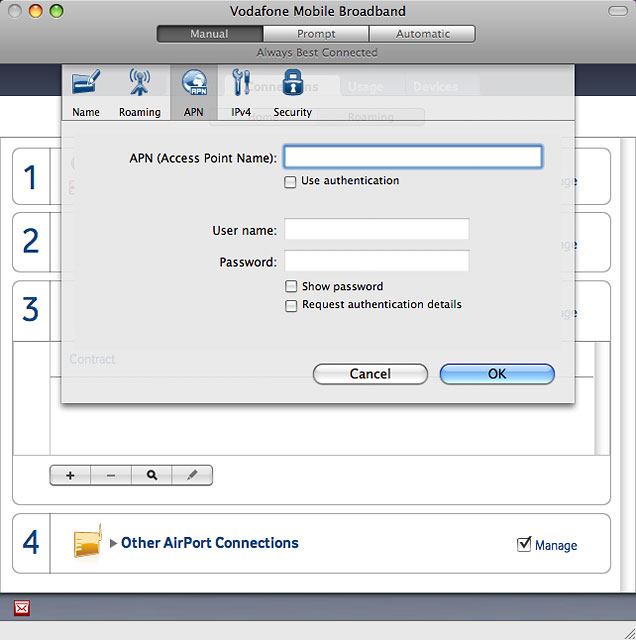The height and width of the screenshot is (640, 636).
Task: Switch to the Automatic mode tab
Action: (422, 34)
